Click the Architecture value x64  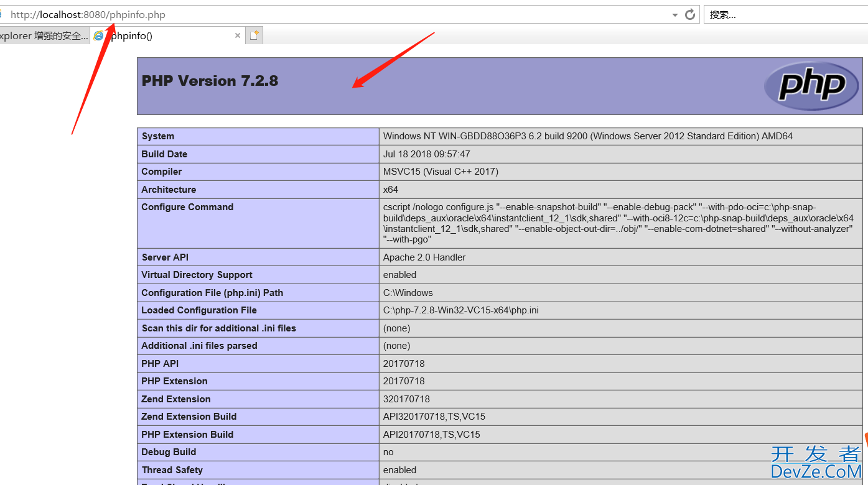[391, 189]
